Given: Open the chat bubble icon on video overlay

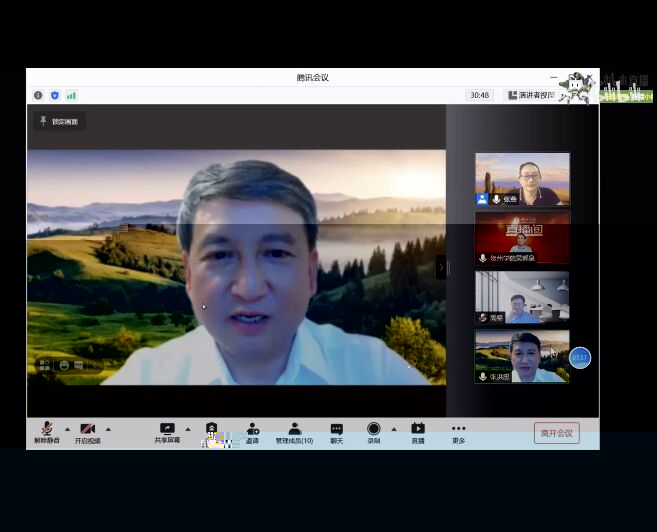Looking at the screenshot, I should click(78, 365).
